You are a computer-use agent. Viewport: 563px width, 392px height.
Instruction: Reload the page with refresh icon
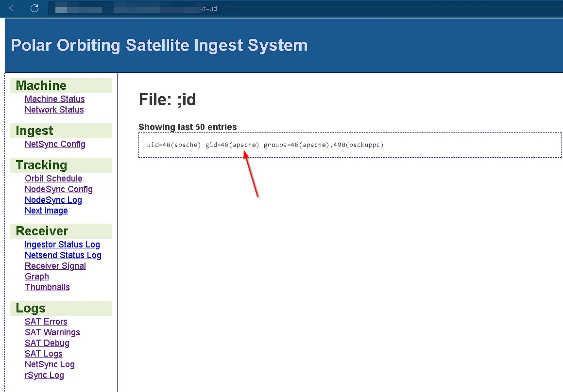(34, 8)
